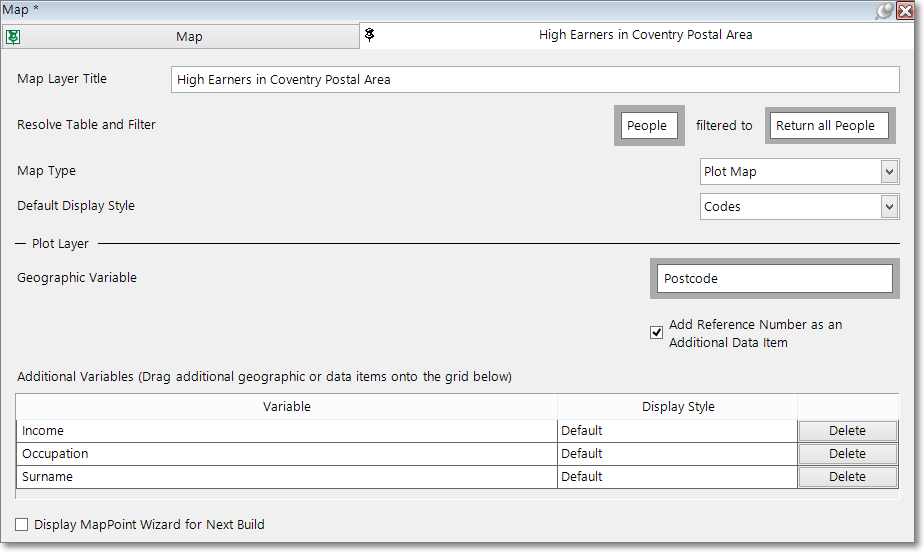Switch to the Map tab
Viewport: 924px width, 552px height.
188,36
